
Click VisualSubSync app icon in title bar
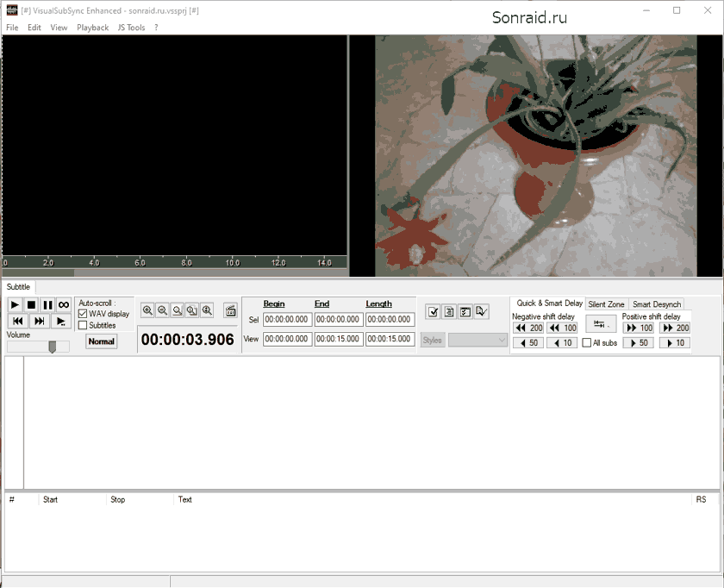pos(11,10)
